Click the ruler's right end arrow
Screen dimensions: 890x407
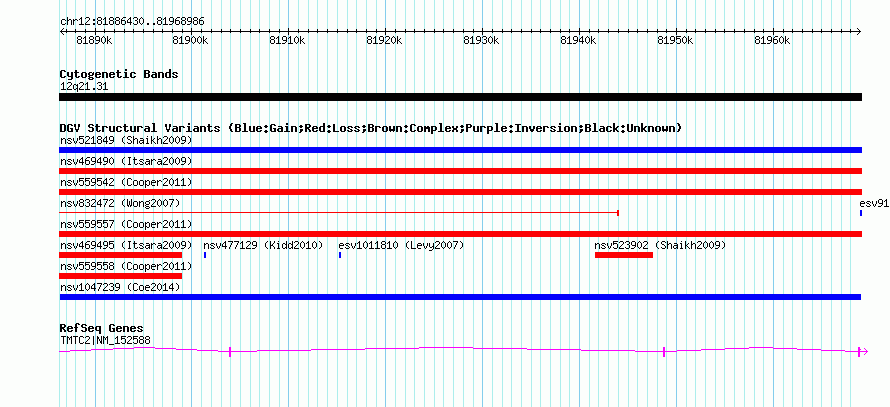tap(859, 32)
